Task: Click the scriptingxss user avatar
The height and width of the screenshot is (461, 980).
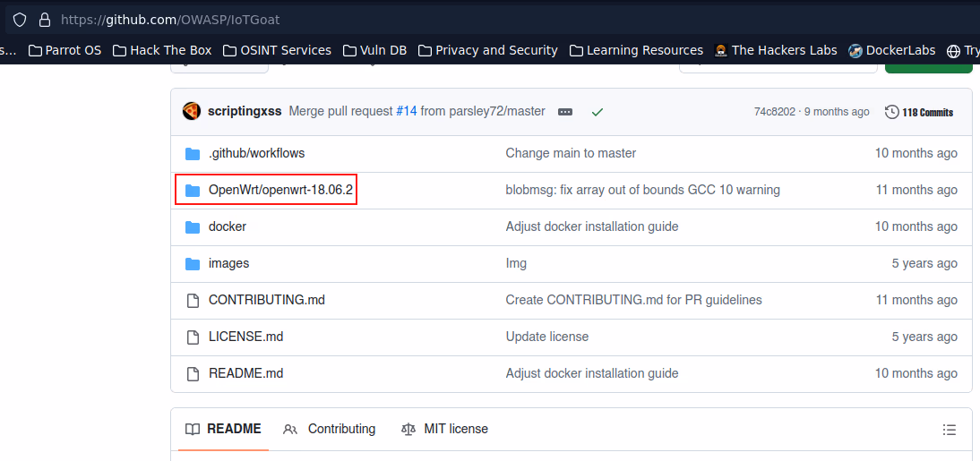Action: [x=192, y=111]
